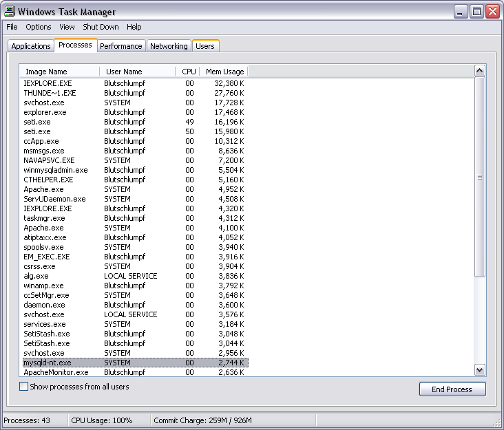Click the End Process button

click(452, 389)
